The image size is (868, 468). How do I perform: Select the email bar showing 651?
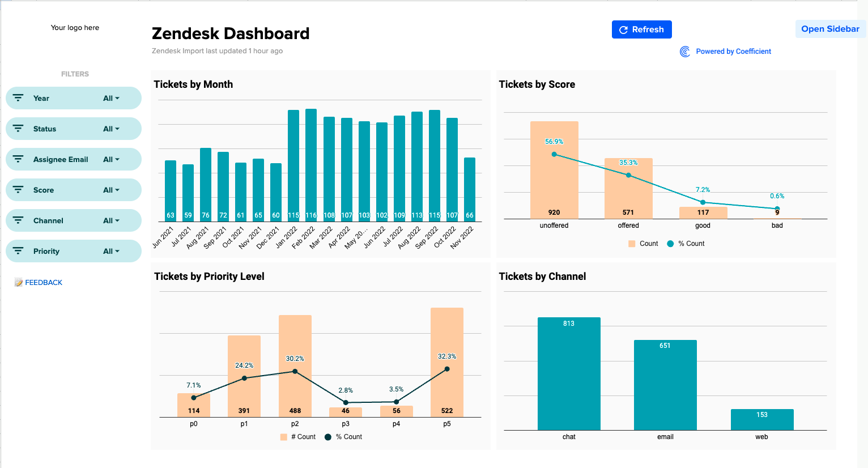pos(665,385)
